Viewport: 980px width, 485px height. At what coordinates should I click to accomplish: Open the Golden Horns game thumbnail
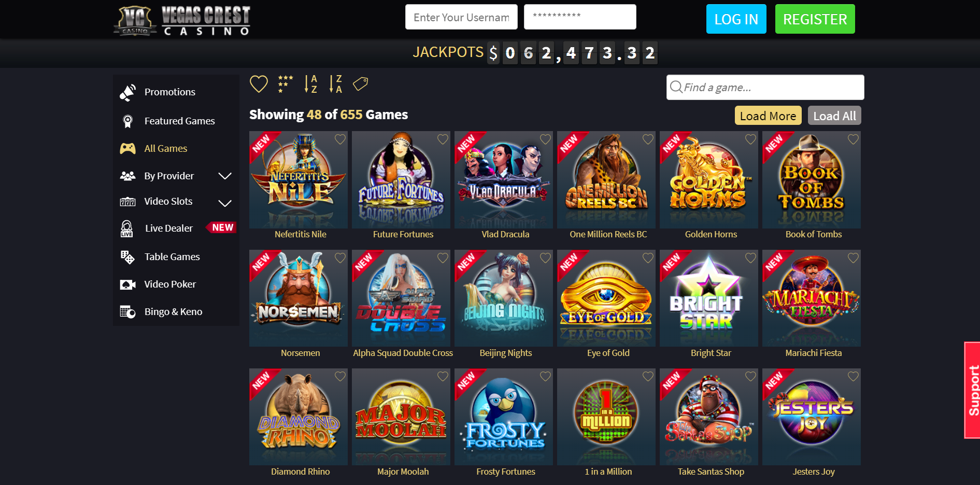[x=709, y=180]
